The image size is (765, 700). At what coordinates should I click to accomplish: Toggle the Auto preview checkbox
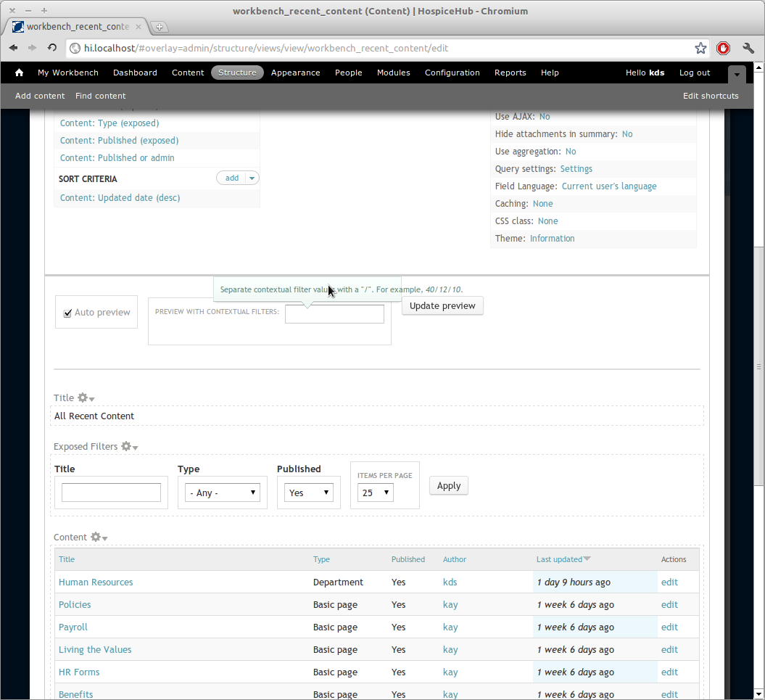point(68,313)
